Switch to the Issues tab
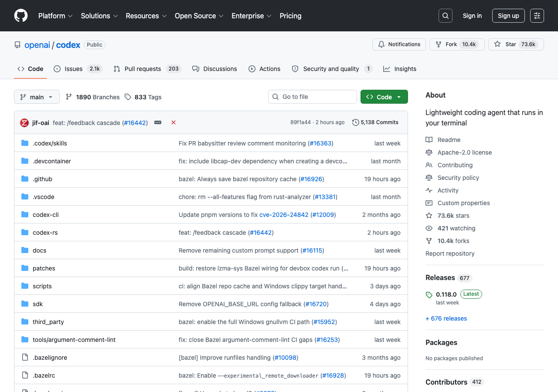 pos(78,69)
